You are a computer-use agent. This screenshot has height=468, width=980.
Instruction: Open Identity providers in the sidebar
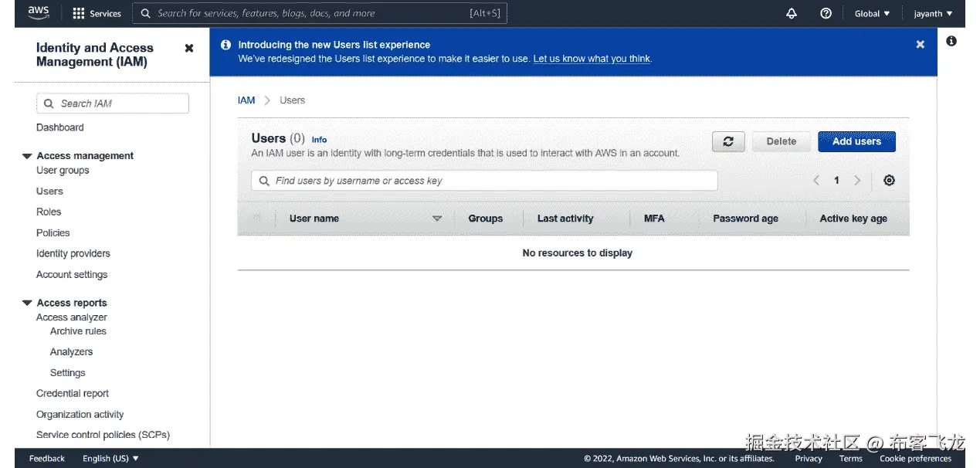[73, 254]
